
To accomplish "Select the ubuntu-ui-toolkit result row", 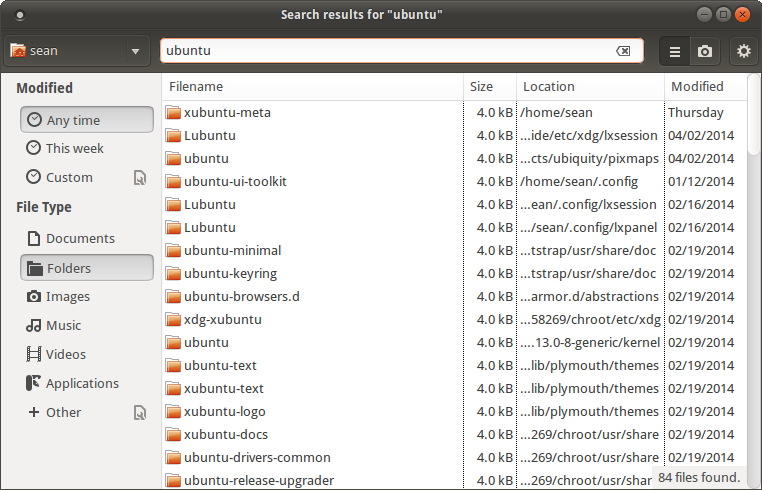I will (235, 181).
